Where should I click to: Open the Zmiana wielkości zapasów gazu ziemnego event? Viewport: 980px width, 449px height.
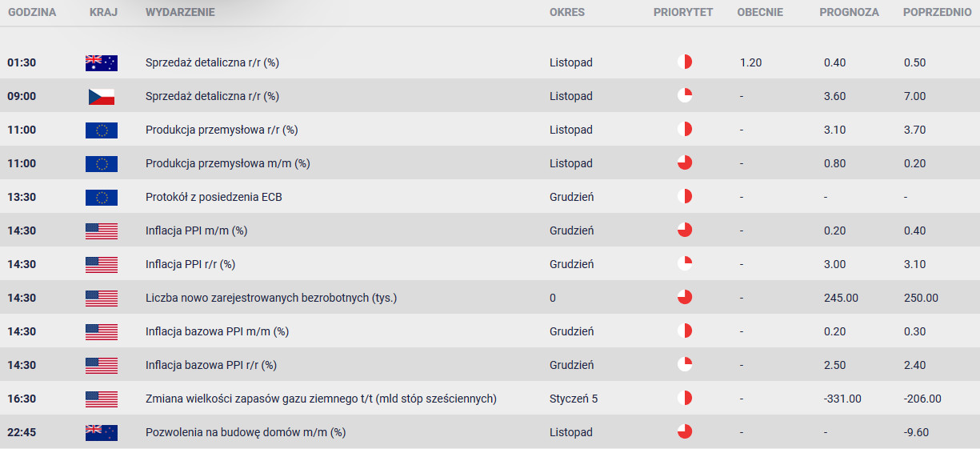coord(321,399)
